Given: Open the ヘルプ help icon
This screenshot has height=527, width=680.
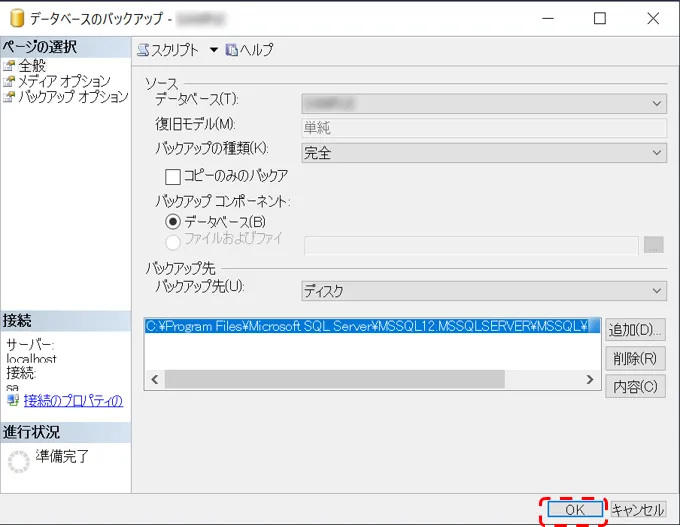Looking at the screenshot, I should tap(232, 50).
